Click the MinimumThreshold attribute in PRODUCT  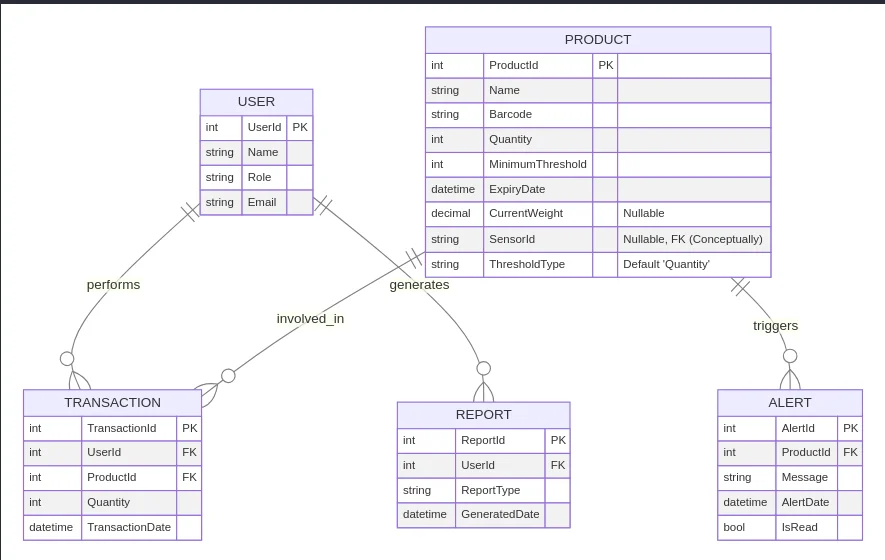(538, 164)
